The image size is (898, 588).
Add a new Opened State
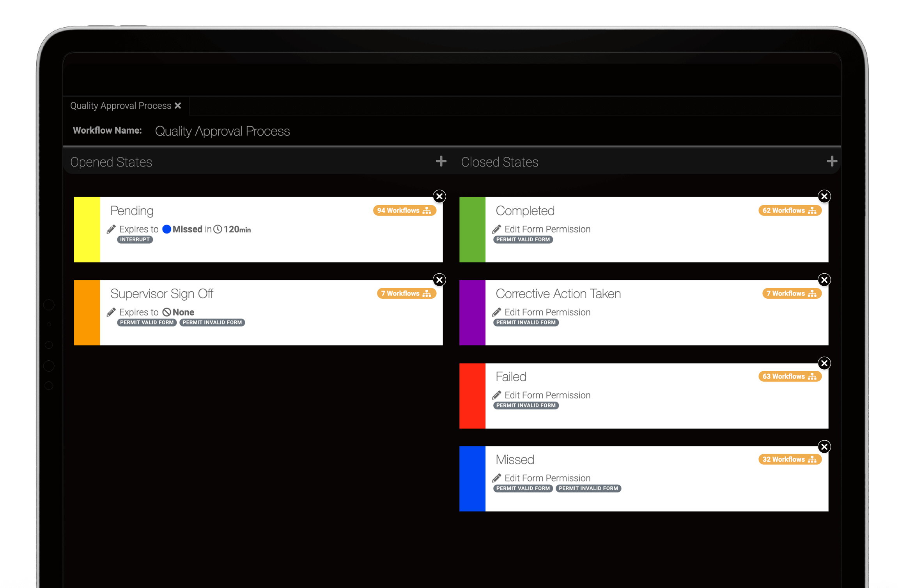(441, 161)
